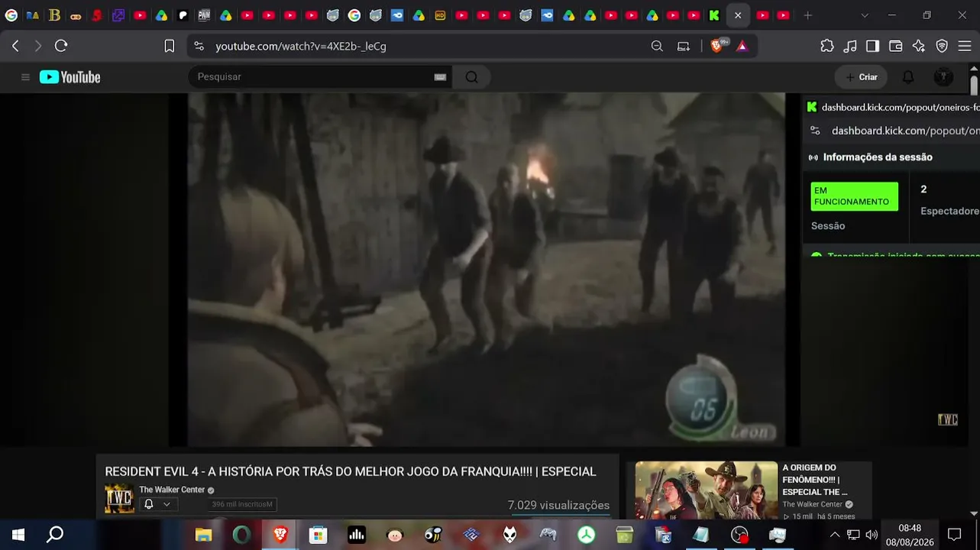Click the browser address bar URL
The image size is (980, 550).
pyautogui.click(x=301, y=46)
